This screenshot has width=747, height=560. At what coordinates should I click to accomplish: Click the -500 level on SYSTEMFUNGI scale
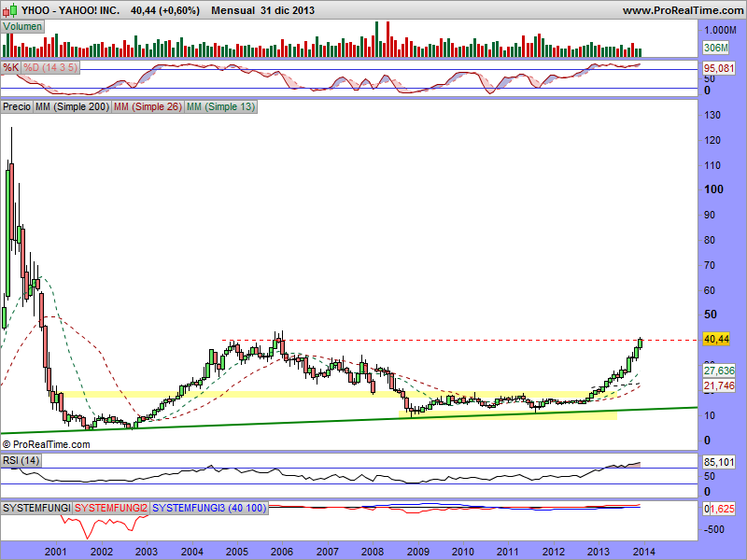tap(713, 529)
